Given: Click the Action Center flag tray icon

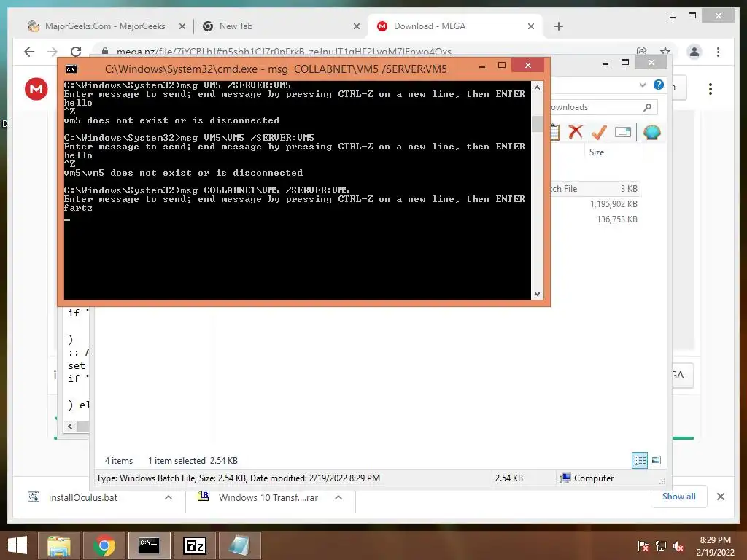Looking at the screenshot, I should (x=643, y=546).
